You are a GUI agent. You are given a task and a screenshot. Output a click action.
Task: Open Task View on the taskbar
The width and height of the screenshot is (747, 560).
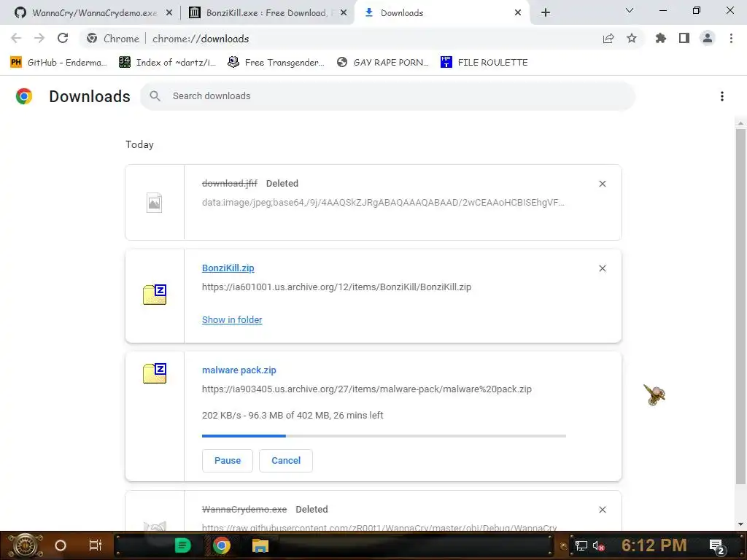96,545
